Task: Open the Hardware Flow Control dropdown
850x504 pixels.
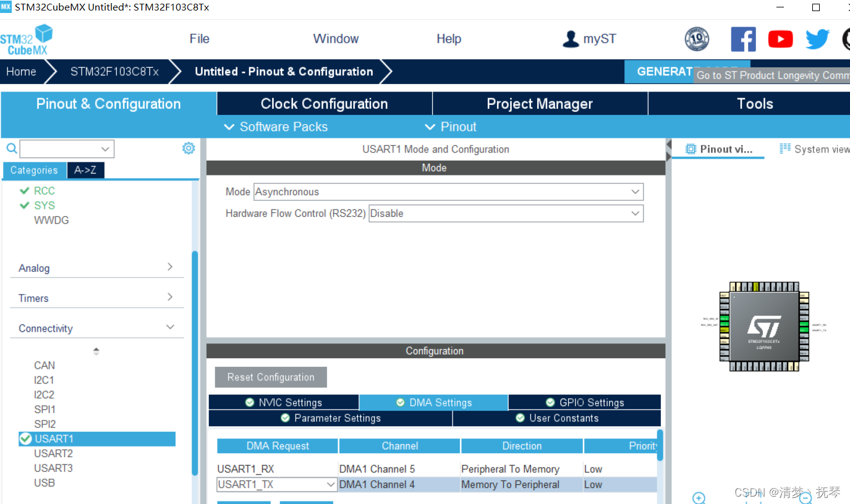Action: point(635,214)
